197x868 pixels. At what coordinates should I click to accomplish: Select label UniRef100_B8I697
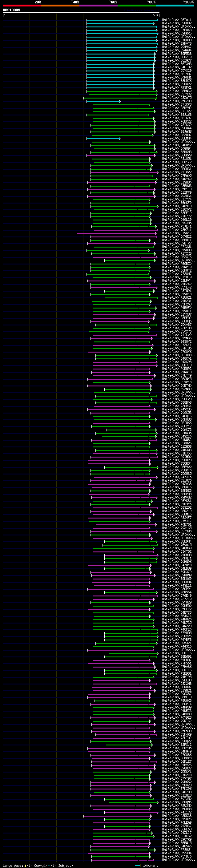pos(176,118)
